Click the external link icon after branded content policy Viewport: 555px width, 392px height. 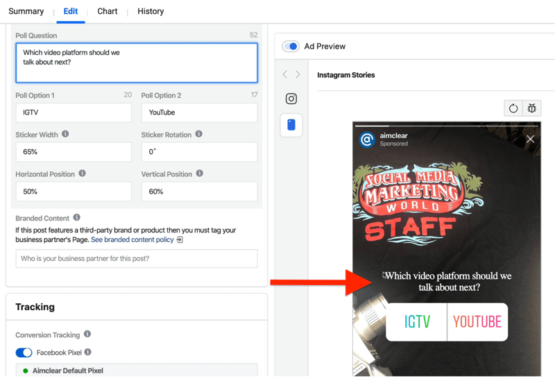(x=180, y=240)
